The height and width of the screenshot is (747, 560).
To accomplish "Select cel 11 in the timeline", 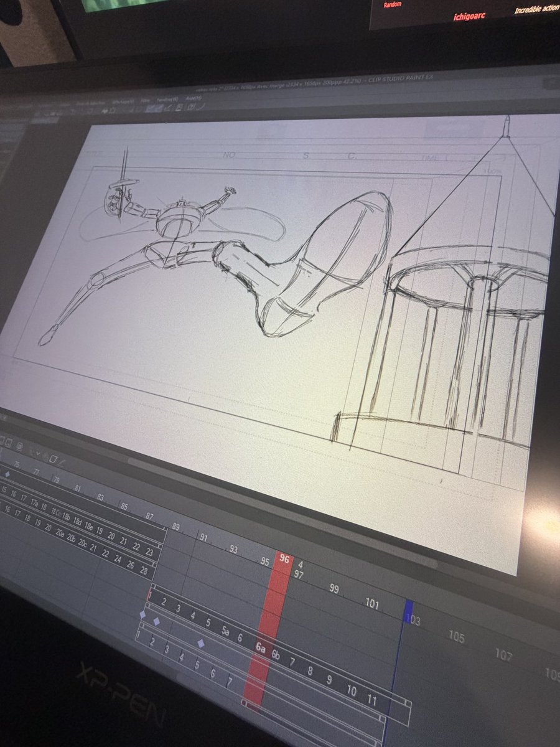I will pos(371,700).
